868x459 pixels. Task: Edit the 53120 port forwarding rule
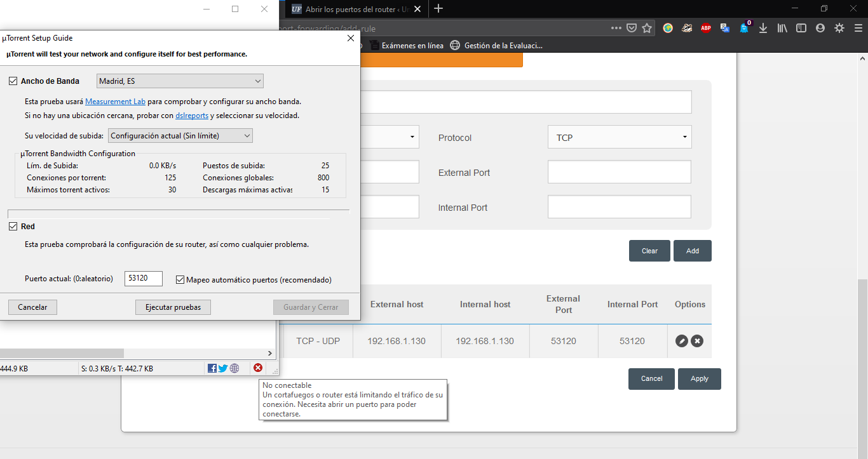[682, 341]
